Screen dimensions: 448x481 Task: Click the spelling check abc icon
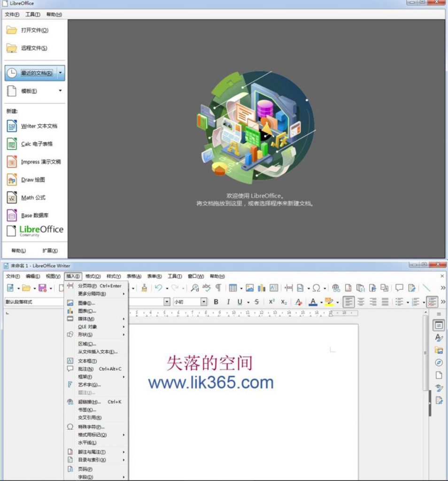click(x=206, y=287)
